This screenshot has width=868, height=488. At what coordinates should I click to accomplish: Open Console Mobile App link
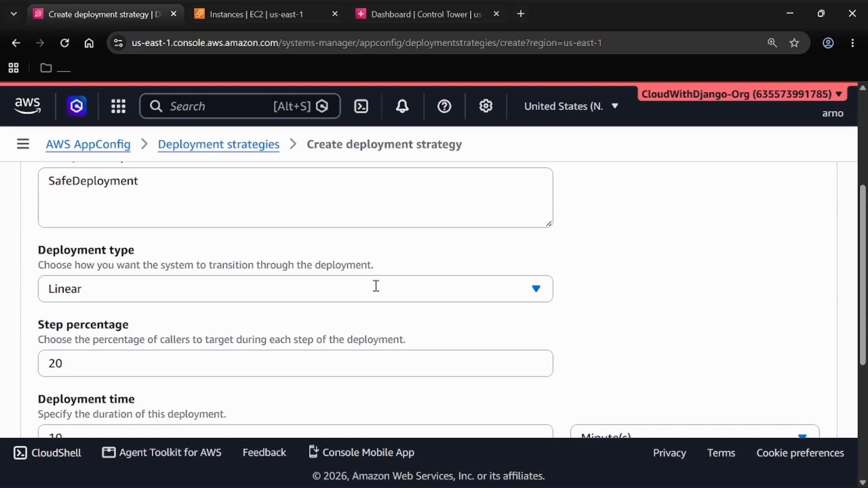point(361,453)
